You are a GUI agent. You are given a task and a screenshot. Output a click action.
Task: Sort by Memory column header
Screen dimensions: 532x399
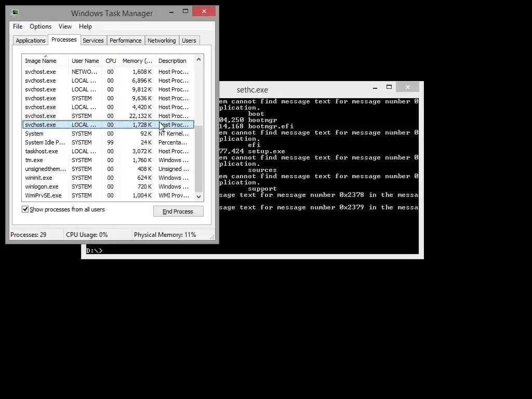[137, 61]
